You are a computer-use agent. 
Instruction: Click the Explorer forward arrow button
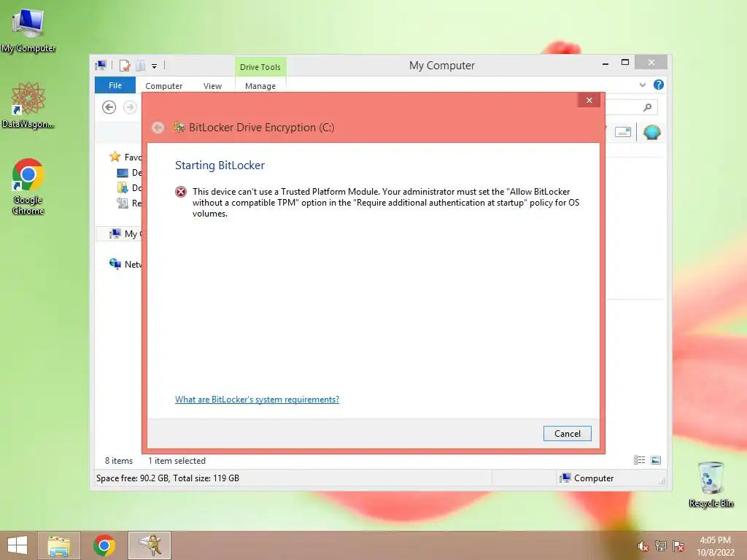tap(130, 107)
